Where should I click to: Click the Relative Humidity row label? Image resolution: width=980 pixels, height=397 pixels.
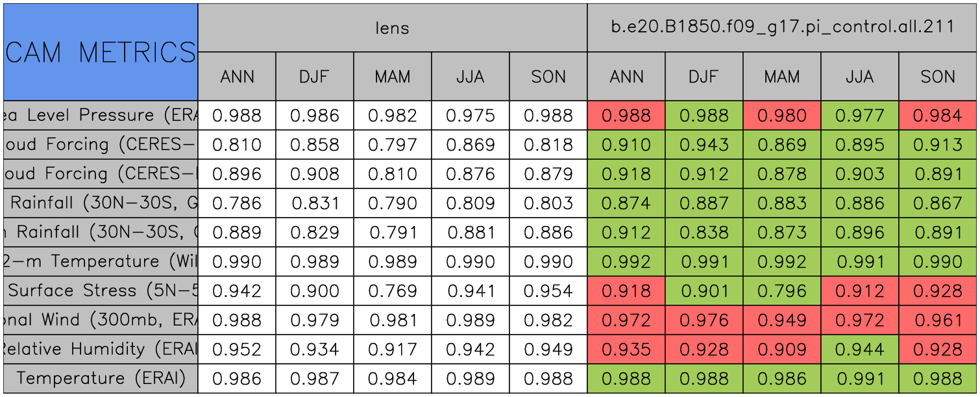[x=101, y=349]
